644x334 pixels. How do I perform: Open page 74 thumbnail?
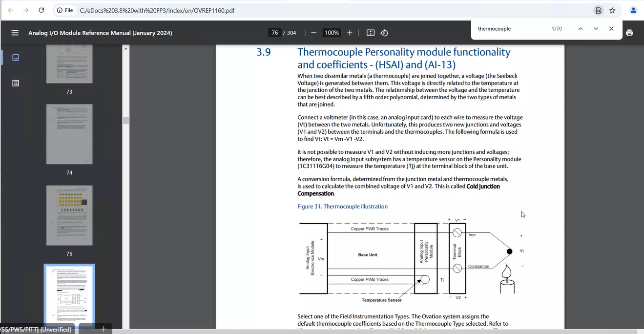click(x=69, y=134)
